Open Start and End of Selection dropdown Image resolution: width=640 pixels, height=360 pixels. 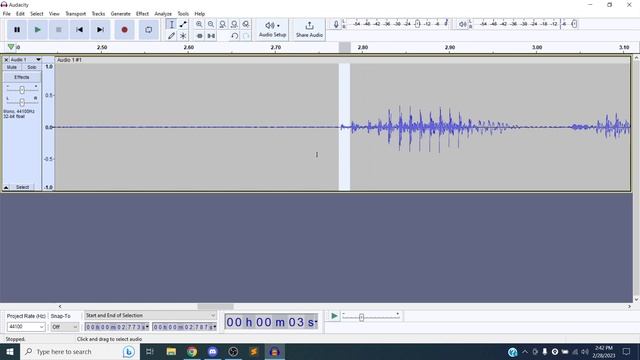click(x=150, y=316)
